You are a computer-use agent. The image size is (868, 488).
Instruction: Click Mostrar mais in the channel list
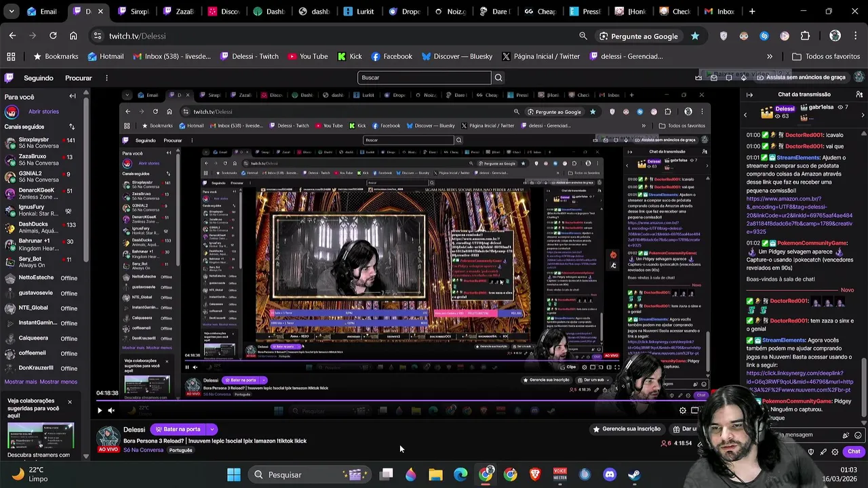(x=20, y=382)
